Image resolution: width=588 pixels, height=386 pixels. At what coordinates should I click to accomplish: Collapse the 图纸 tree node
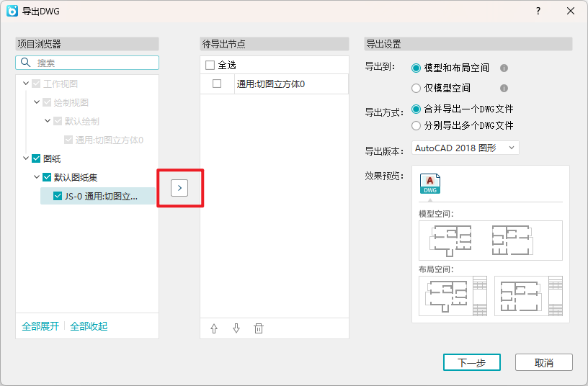(26, 158)
